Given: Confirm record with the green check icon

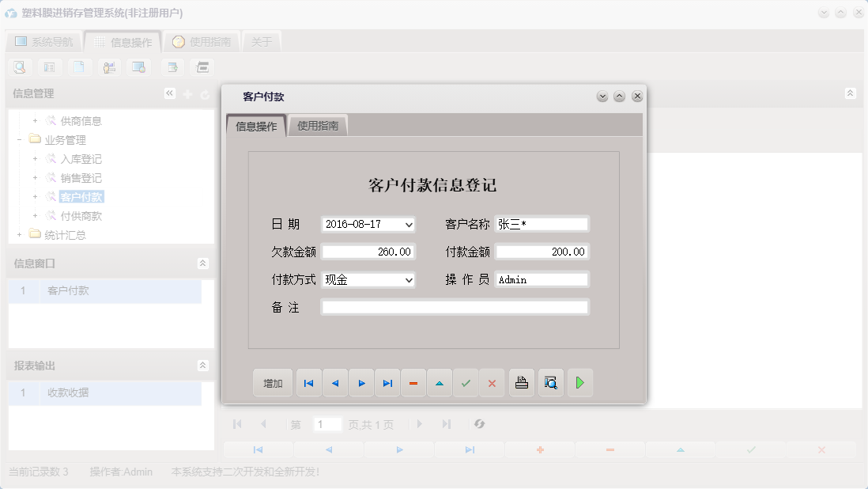Looking at the screenshot, I should tap(466, 382).
